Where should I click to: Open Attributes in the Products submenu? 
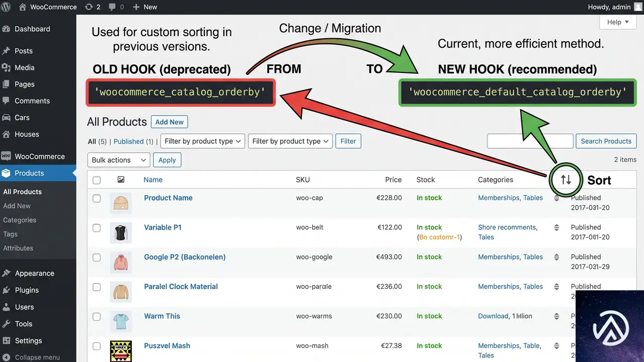(x=18, y=248)
